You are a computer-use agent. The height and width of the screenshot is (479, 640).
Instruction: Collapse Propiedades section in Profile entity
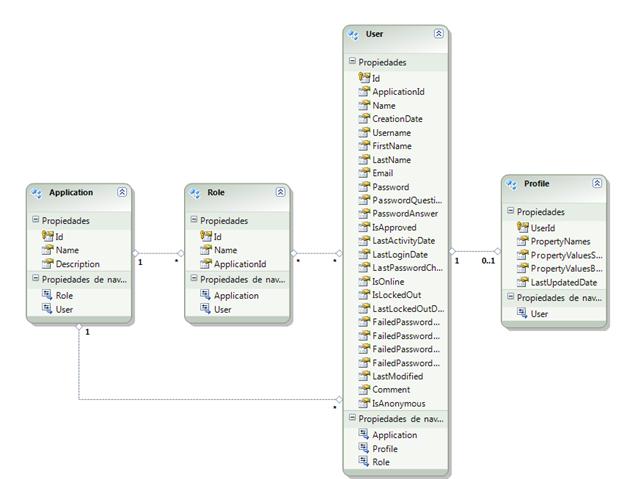click(x=511, y=211)
